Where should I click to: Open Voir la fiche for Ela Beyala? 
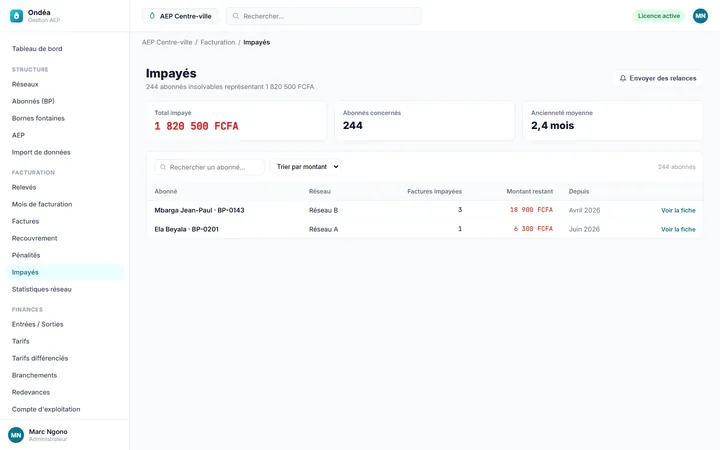click(x=678, y=229)
